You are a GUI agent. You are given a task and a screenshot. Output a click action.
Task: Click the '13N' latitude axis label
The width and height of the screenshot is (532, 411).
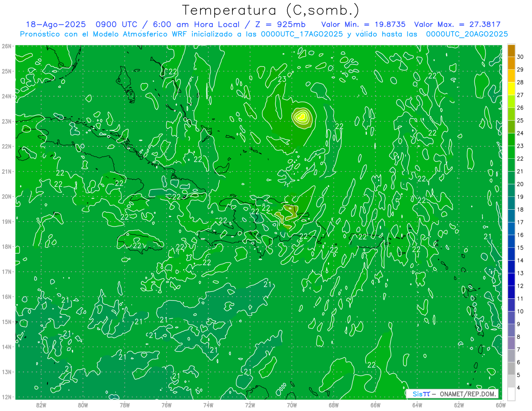click(x=6, y=372)
